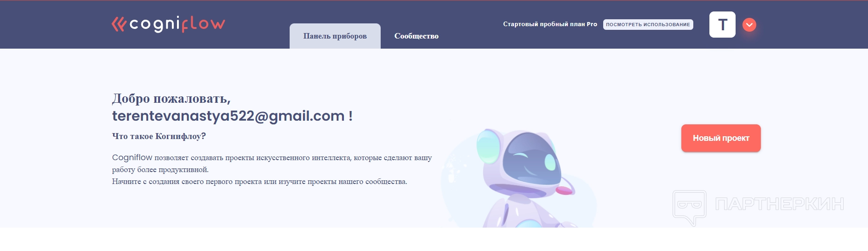This screenshot has height=251, width=868.
Task: Click the Стартовый пробный план Pro label
Action: click(550, 24)
